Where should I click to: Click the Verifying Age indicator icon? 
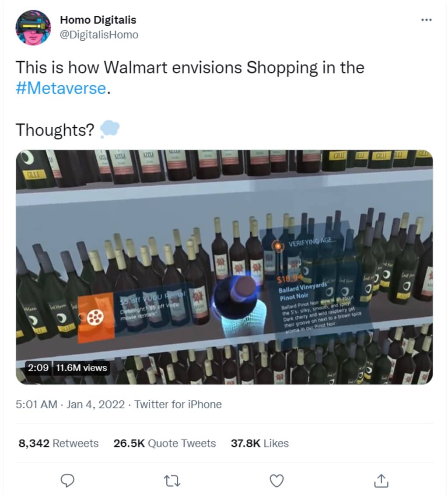(277, 245)
